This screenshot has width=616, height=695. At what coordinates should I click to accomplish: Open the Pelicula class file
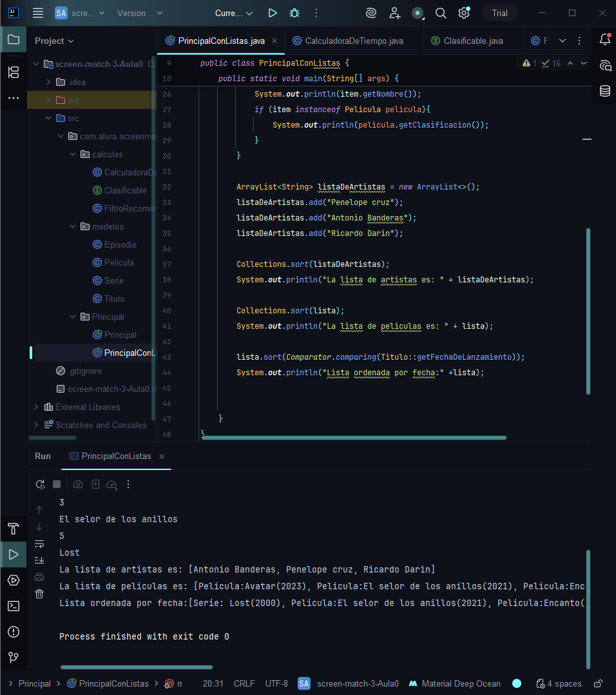pyautogui.click(x=113, y=262)
